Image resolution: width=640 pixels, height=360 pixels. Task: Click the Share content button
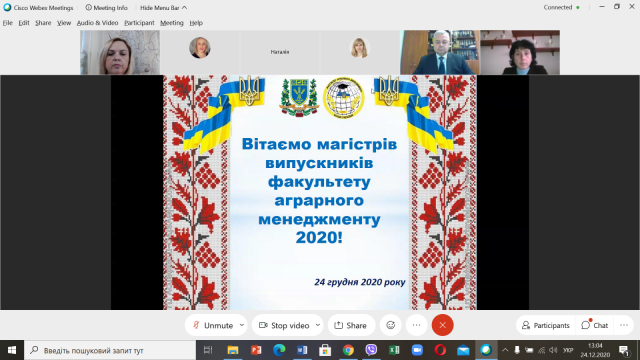351,325
